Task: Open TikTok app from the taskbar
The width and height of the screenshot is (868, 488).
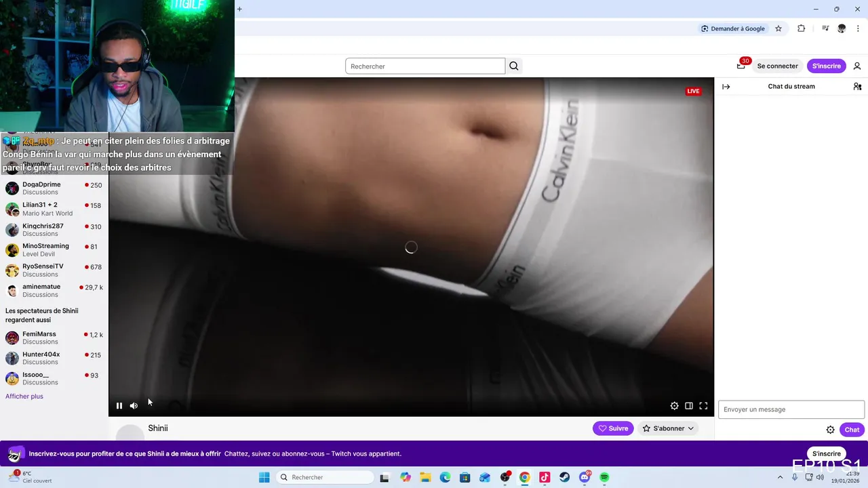Action: click(545, 477)
